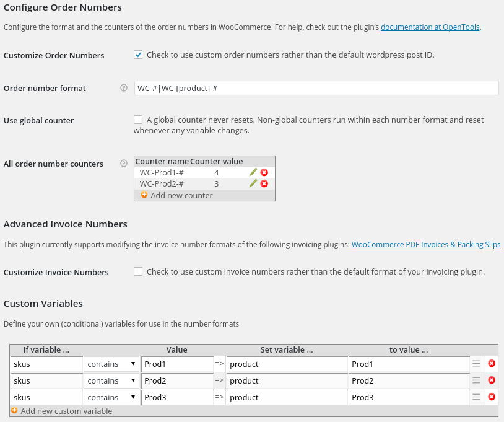The image size is (504, 422).
Task: Click into the Order number format field
Action: [316, 88]
